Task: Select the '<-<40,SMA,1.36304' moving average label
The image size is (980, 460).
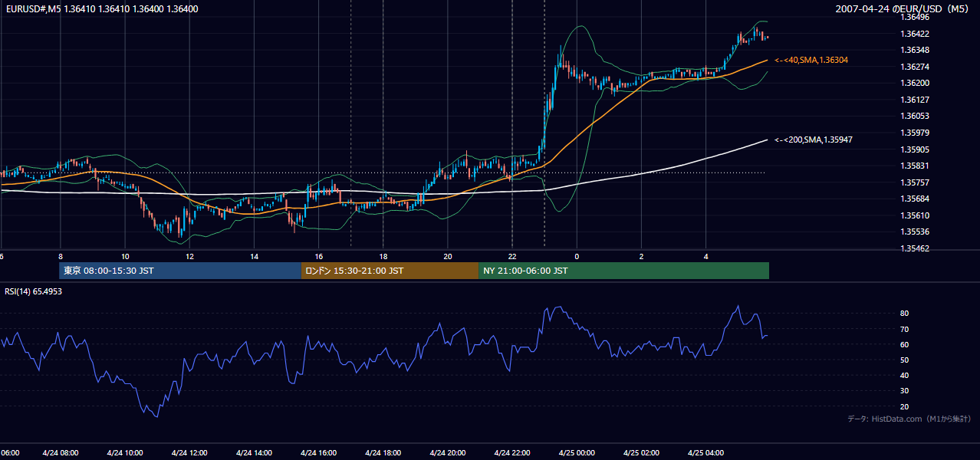Action: pos(811,60)
